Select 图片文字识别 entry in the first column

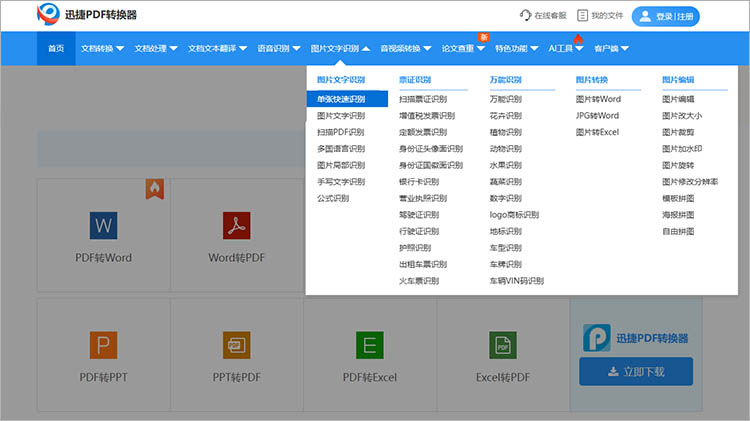point(341,116)
